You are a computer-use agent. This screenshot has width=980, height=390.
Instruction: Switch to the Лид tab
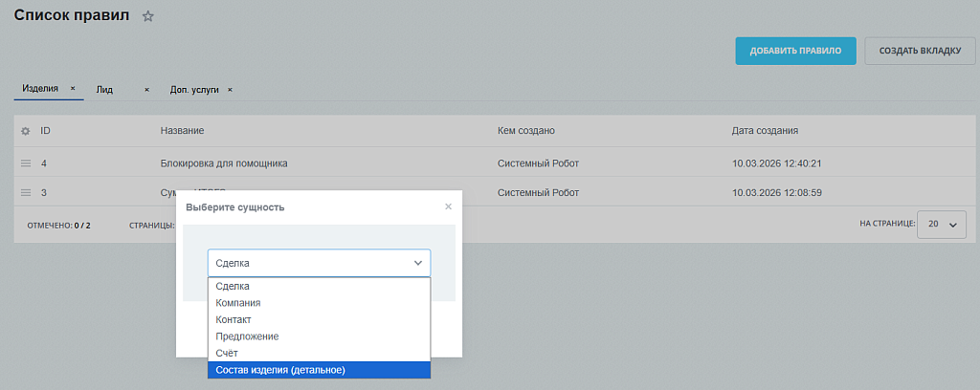pos(104,90)
